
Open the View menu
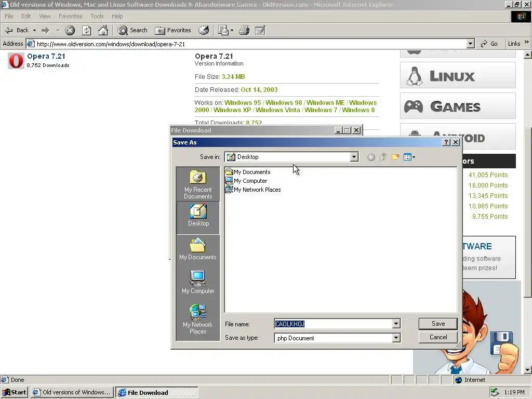pos(45,16)
